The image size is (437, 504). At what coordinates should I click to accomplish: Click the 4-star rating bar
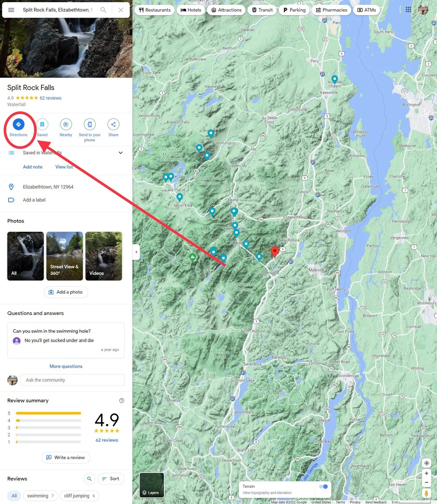[48, 421]
